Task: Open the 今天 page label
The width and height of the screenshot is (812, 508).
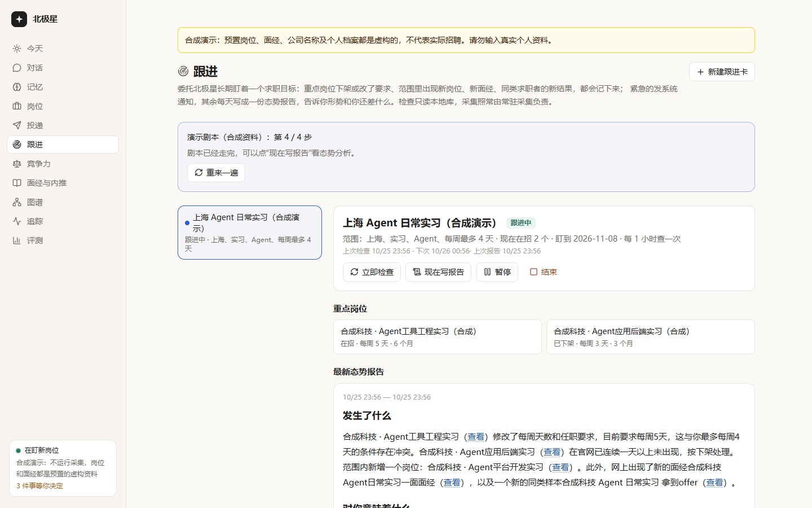Action: 35,49
